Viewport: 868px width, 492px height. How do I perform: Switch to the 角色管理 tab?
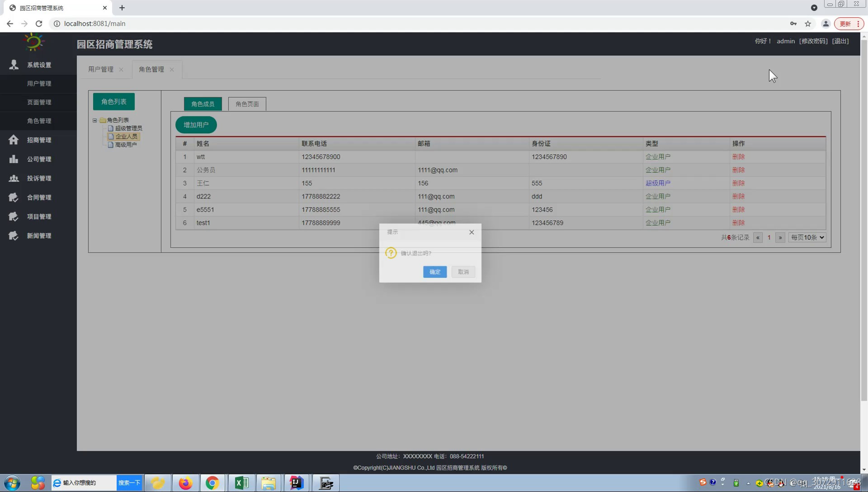click(x=151, y=69)
